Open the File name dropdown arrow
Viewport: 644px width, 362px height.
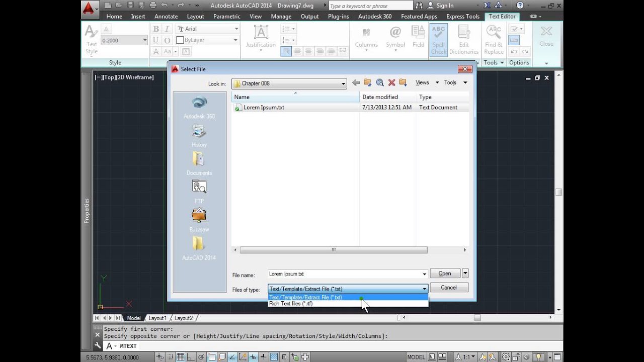tap(425, 274)
